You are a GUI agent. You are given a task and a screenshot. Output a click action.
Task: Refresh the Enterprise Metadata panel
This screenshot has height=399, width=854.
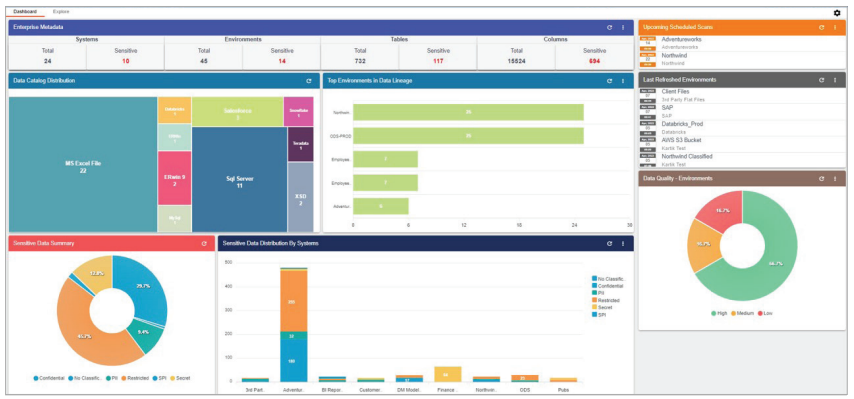[x=609, y=27]
